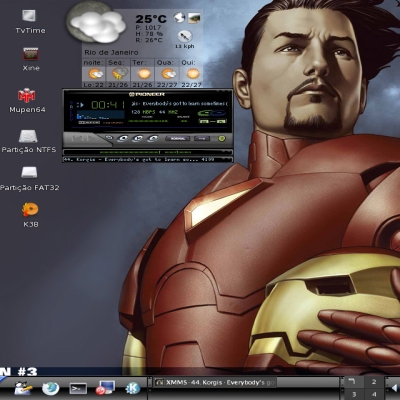
Task: Click the XMMS spectrum visualizer area
Action: (101, 115)
